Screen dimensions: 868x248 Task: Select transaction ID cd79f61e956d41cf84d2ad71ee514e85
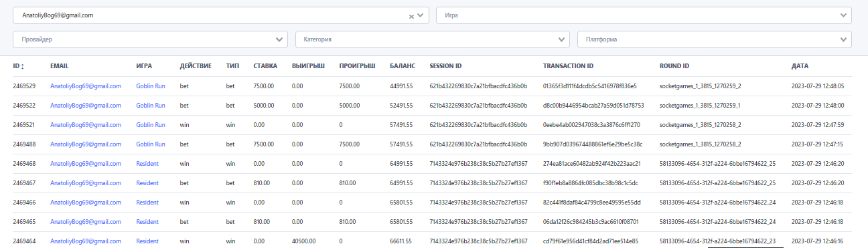coord(591,241)
